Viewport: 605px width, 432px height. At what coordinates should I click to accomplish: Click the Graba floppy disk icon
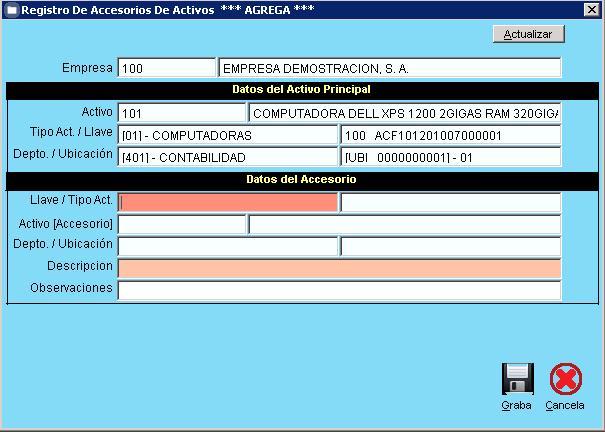coord(517,379)
